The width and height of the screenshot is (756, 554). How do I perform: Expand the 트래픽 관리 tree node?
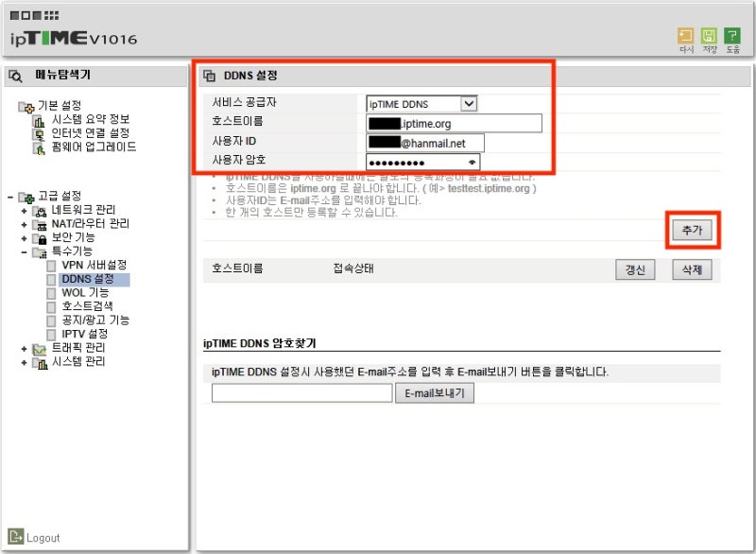coord(22,346)
